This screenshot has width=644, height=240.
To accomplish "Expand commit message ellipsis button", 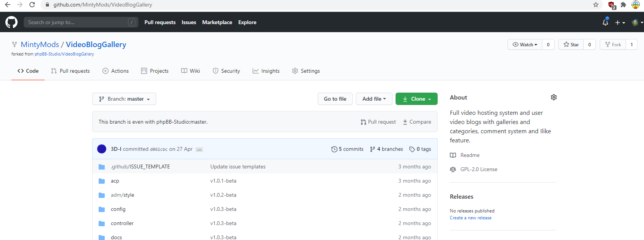I will point(199,150).
